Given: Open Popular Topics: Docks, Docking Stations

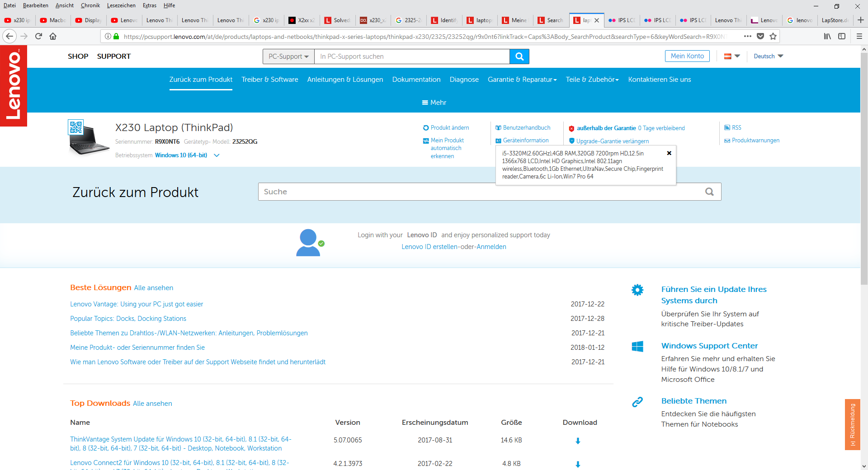Looking at the screenshot, I should [x=128, y=319].
